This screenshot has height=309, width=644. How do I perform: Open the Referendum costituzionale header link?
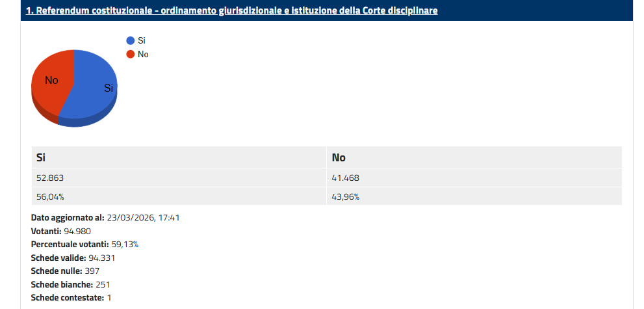231,10
